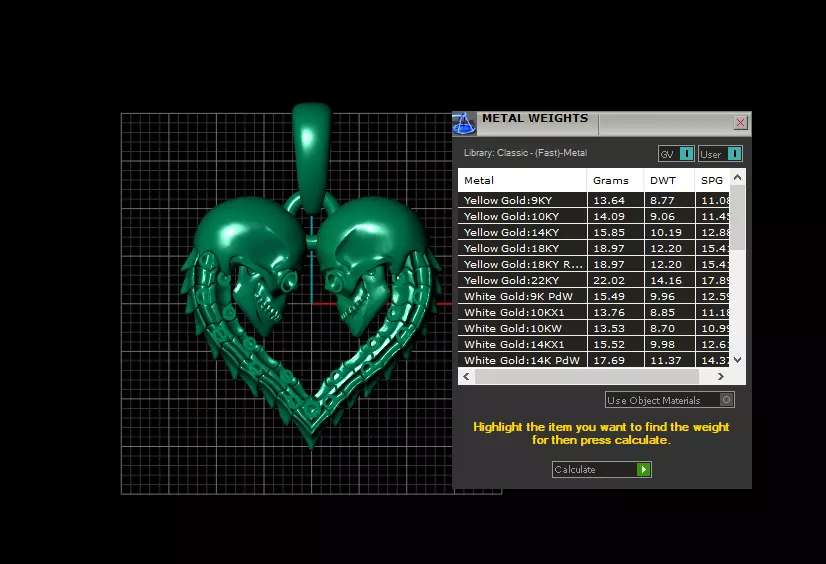Screen dimensions: 826x564
Task: Sort by the Grams column header
Action: click(615, 180)
